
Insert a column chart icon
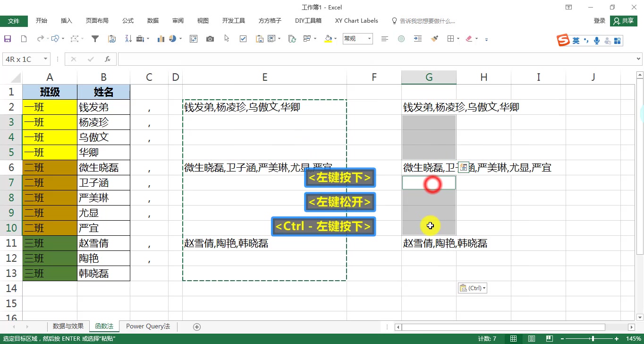[x=161, y=39]
